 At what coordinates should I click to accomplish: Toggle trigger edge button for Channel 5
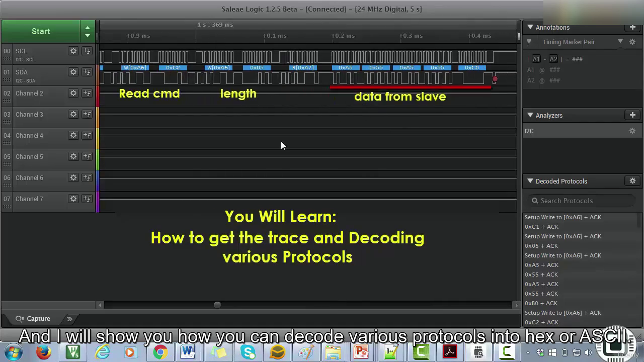[87, 156]
